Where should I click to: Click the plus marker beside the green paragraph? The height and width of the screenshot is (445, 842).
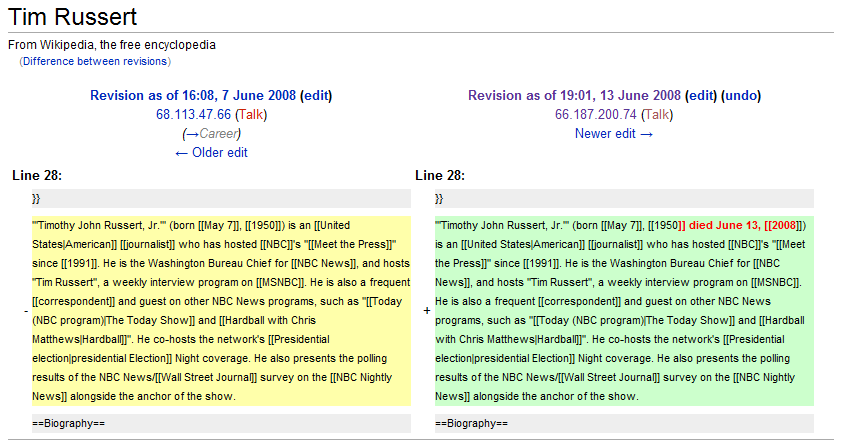tap(427, 311)
